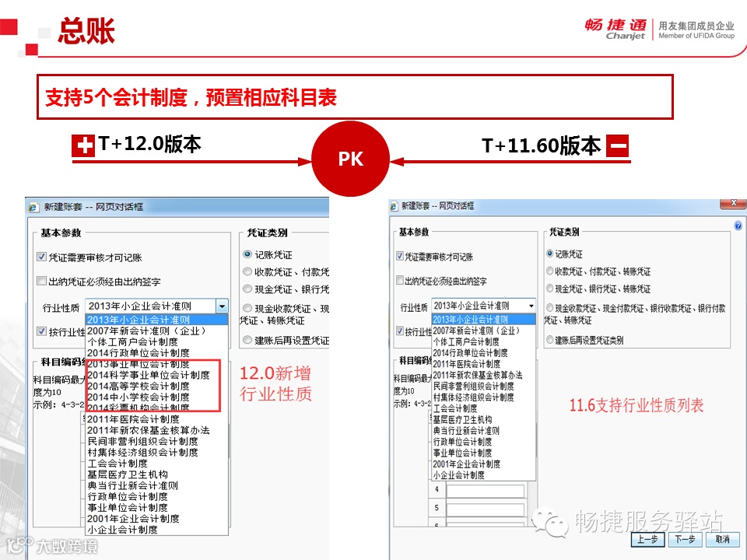Select 现金凭证、银行凭 radio in left dialog
Image resolution: width=747 pixels, height=560 pixels.
coord(247,289)
